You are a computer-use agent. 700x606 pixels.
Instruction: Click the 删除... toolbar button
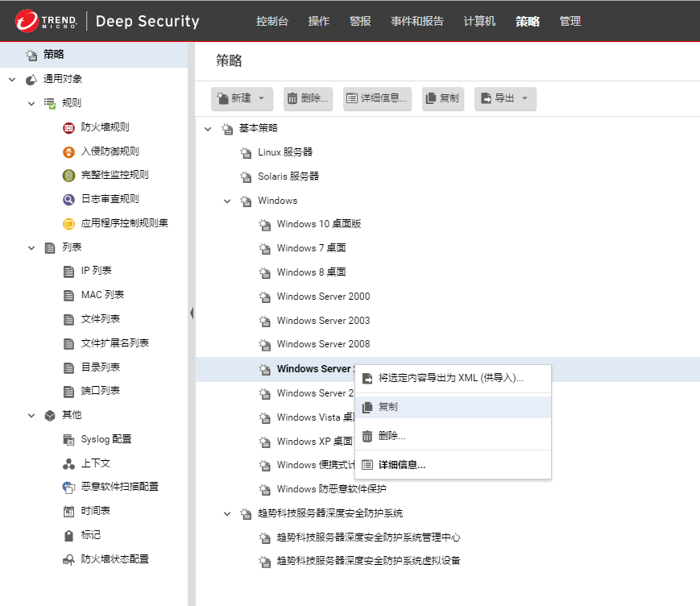pos(307,98)
